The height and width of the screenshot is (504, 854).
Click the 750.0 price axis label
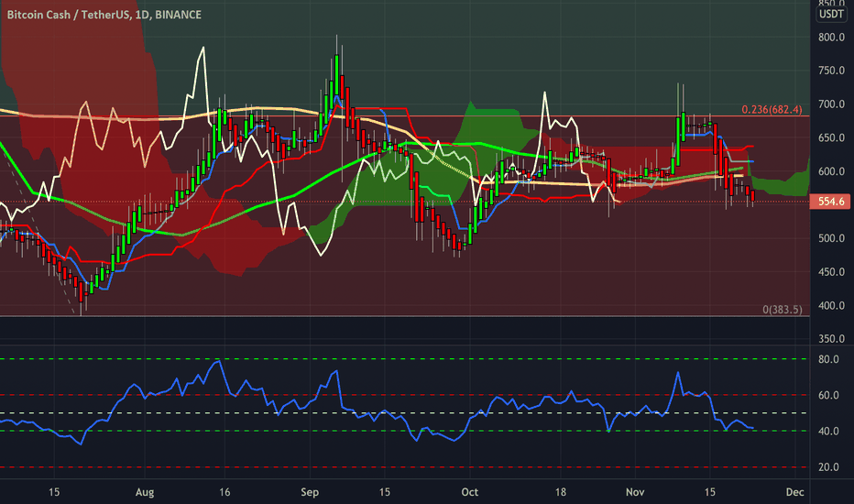[831, 71]
